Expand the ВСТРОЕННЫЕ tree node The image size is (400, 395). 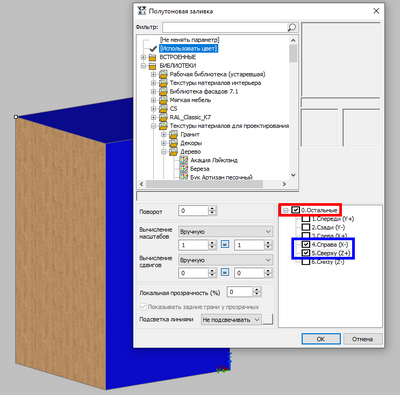143,57
